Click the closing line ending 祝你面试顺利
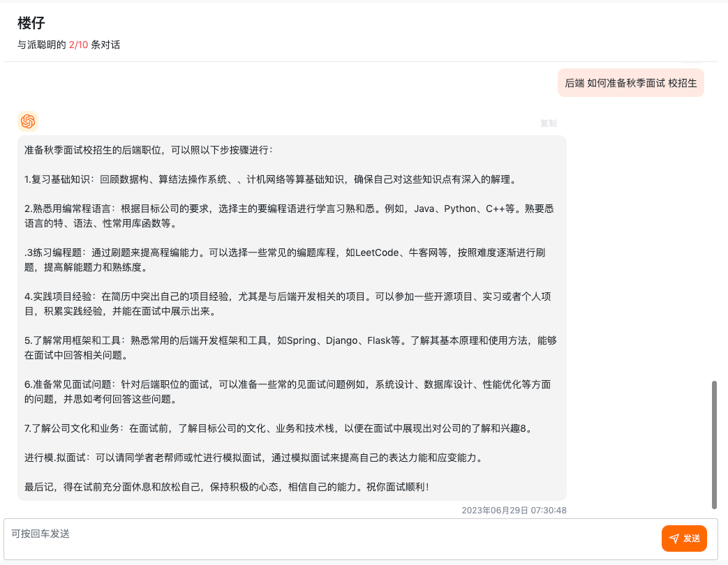This screenshot has height=565, width=728. 228,487
